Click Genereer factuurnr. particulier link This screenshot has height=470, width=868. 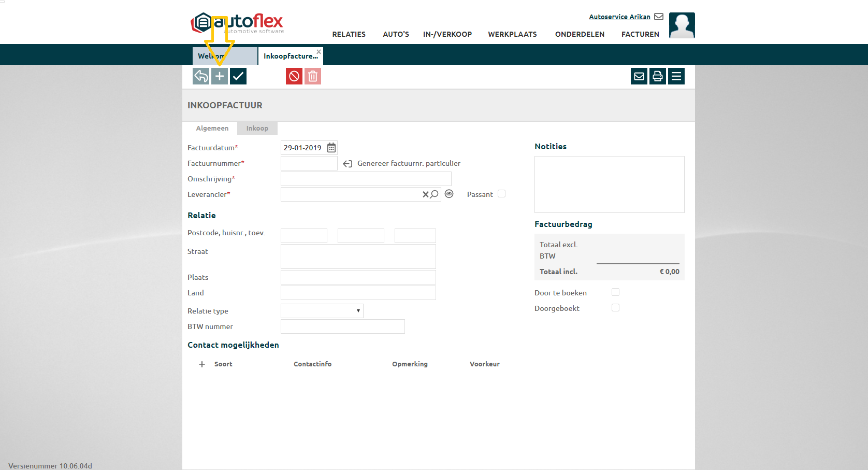(x=408, y=163)
